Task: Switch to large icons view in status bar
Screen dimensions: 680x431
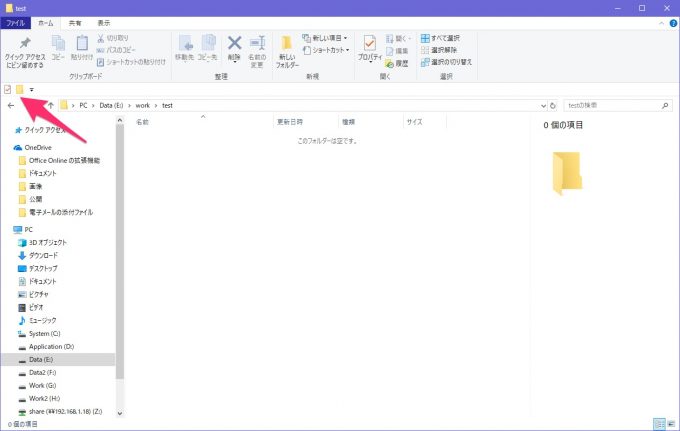Action: coord(671,424)
